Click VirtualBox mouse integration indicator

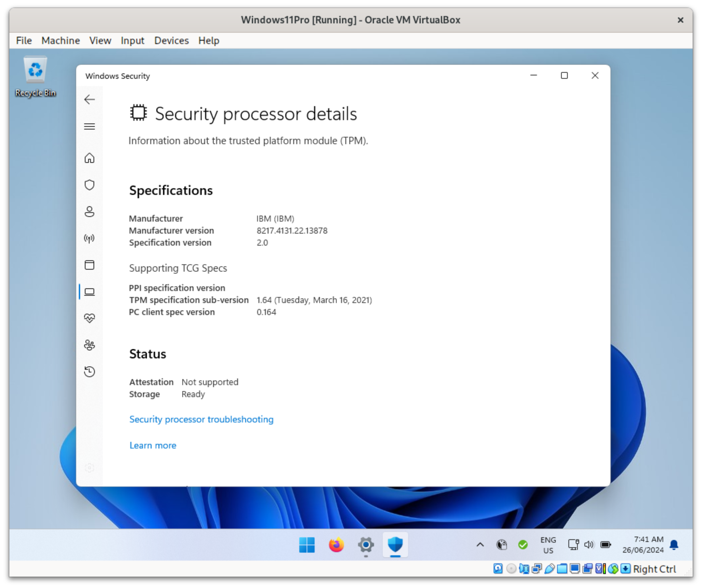tap(613, 569)
